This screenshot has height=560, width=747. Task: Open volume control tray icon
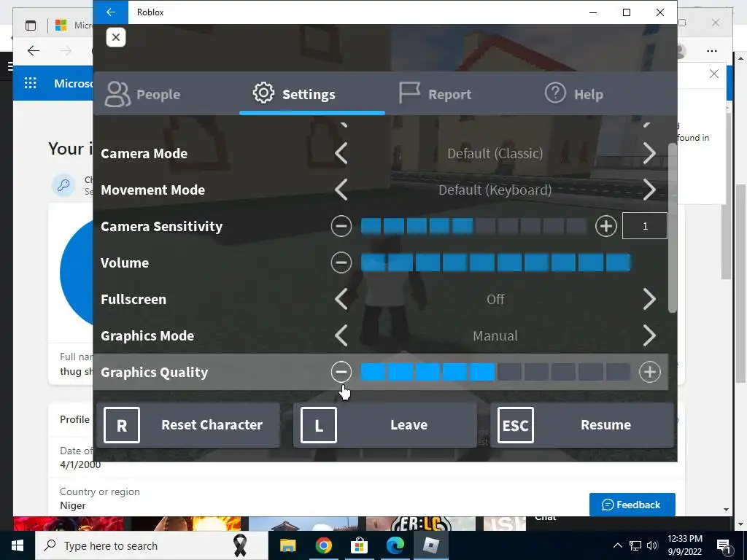pos(652,545)
